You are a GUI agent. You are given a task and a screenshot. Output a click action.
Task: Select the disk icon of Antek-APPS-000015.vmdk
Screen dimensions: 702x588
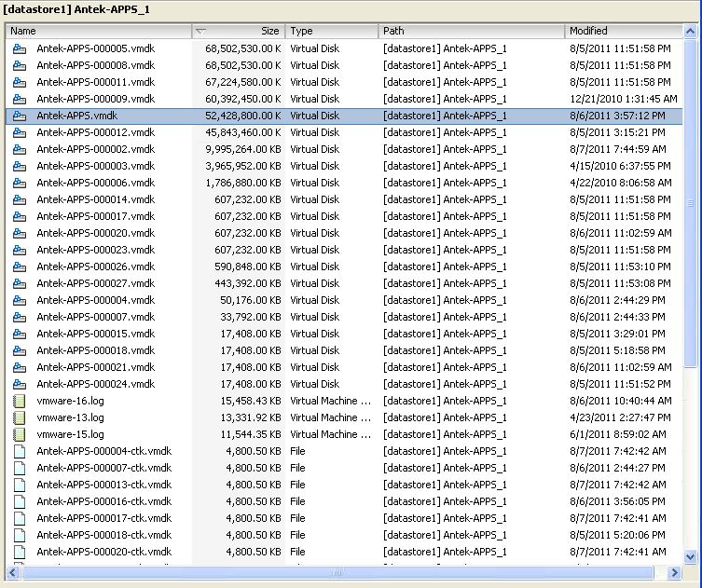(20, 334)
